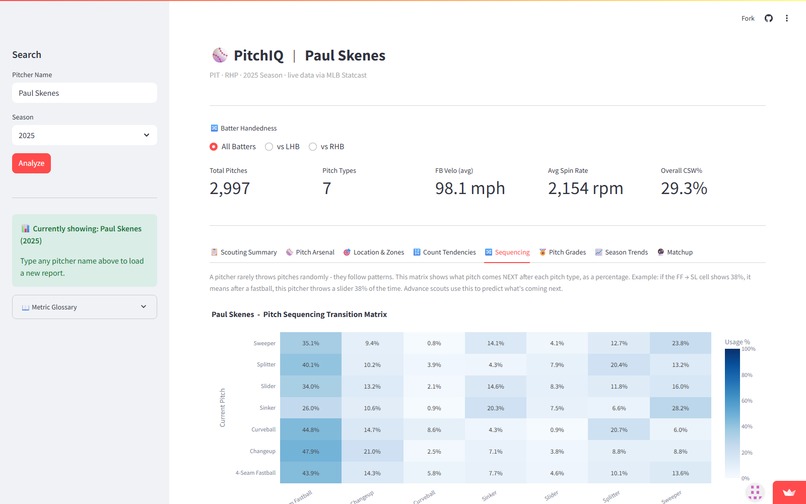Click the Current Pitch axis label

223,407
